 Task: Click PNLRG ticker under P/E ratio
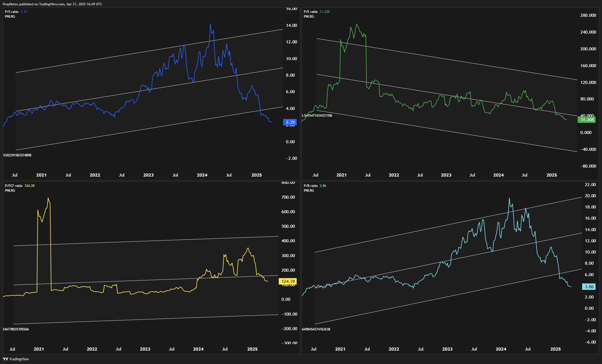(309, 17)
